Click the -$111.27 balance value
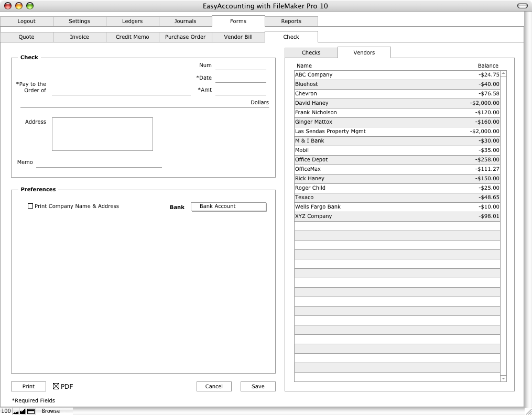The height and width of the screenshot is (415, 532). [x=487, y=169]
